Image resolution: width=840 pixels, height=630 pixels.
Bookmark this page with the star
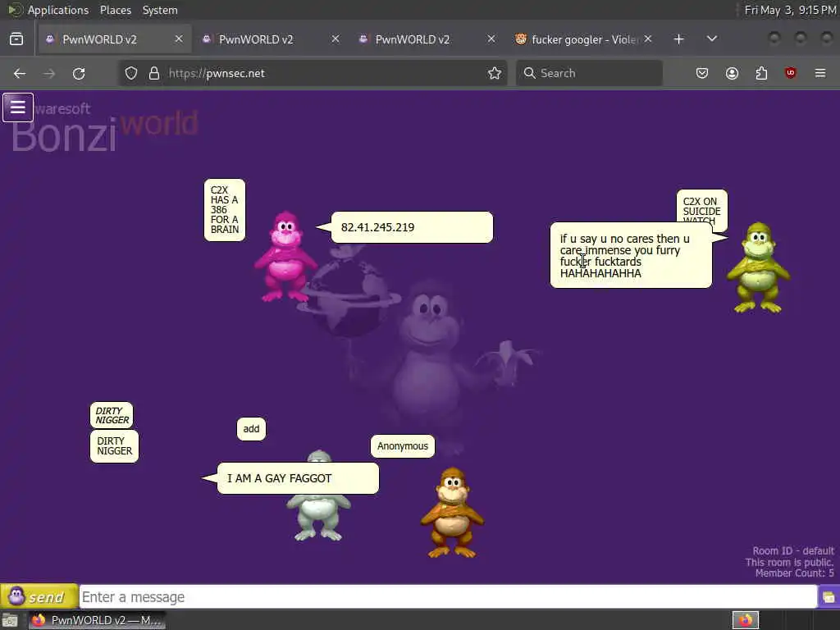(495, 73)
